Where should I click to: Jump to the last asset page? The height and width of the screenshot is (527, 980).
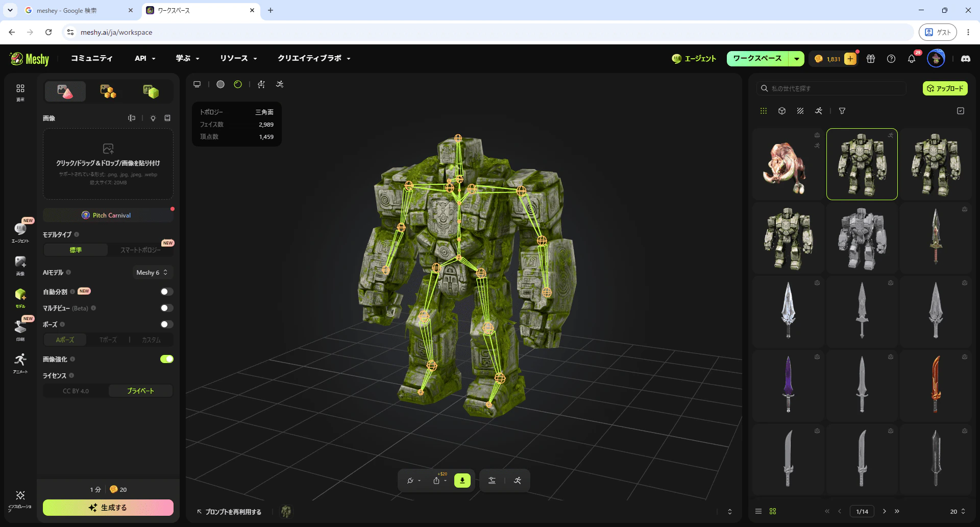pos(897,511)
